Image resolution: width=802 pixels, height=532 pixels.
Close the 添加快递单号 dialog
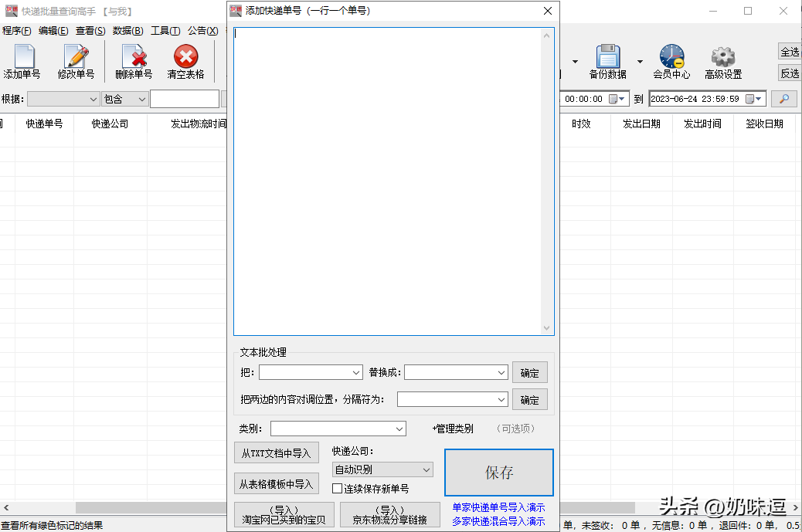547,11
